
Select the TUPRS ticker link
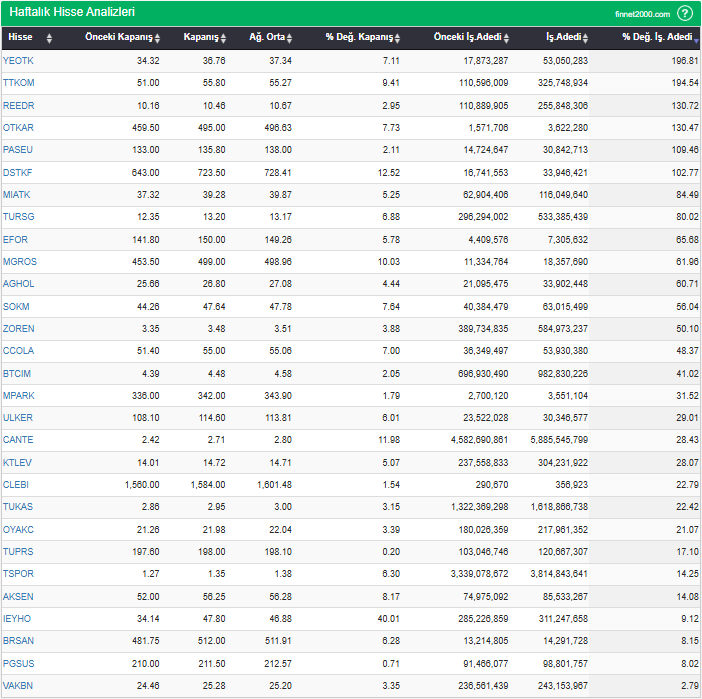pyautogui.click(x=18, y=552)
